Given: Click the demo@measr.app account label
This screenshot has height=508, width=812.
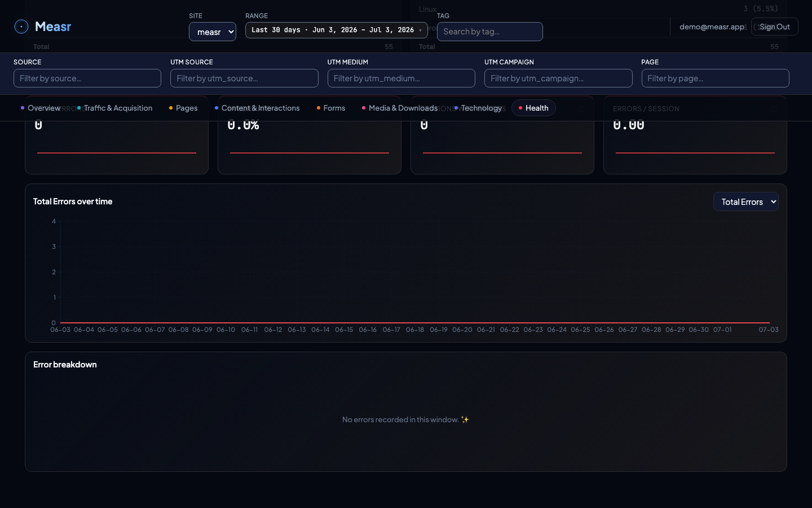Looking at the screenshot, I should [x=712, y=27].
